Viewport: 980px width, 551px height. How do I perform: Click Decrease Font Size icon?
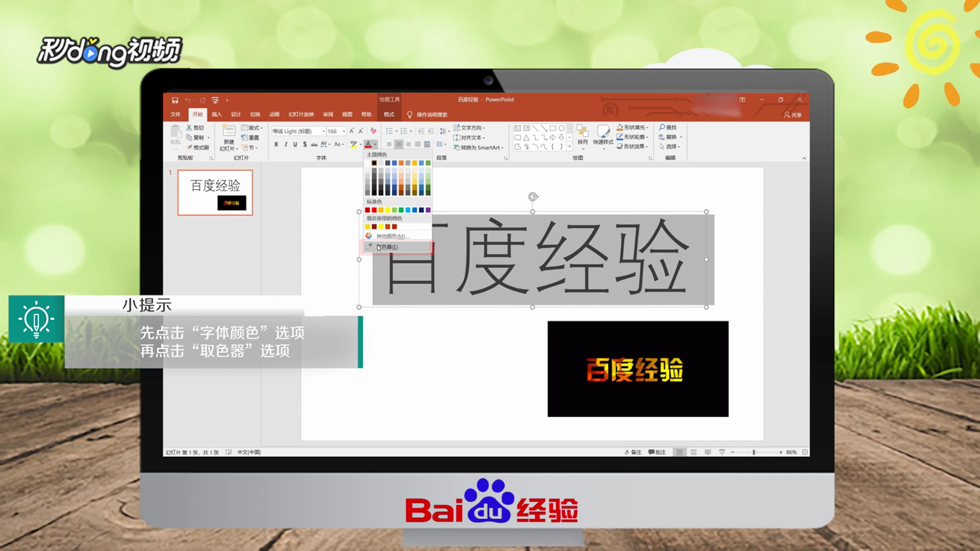point(361,131)
